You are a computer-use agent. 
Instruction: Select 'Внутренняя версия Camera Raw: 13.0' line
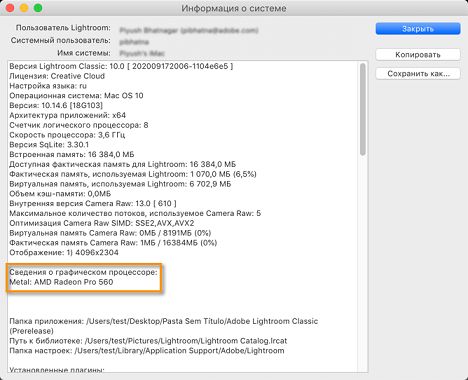[93, 203]
